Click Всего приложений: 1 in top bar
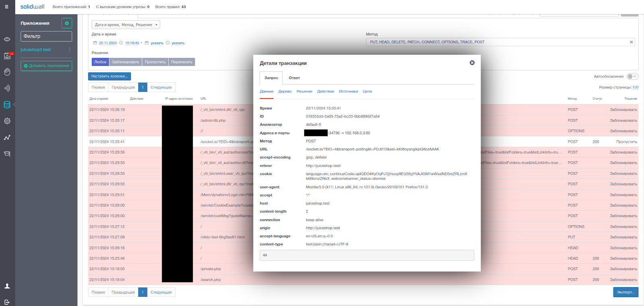This screenshot has width=644, height=306. click(71, 7)
